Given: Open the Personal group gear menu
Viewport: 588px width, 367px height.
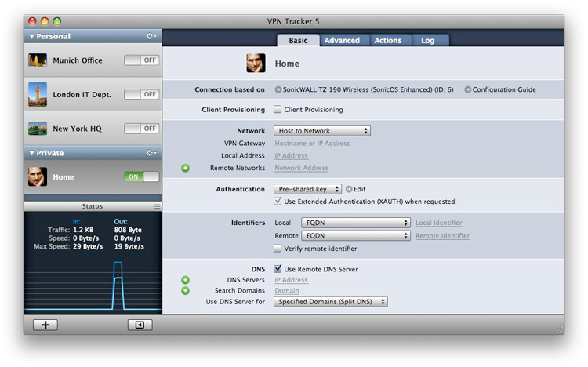Looking at the screenshot, I should point(151,36).
